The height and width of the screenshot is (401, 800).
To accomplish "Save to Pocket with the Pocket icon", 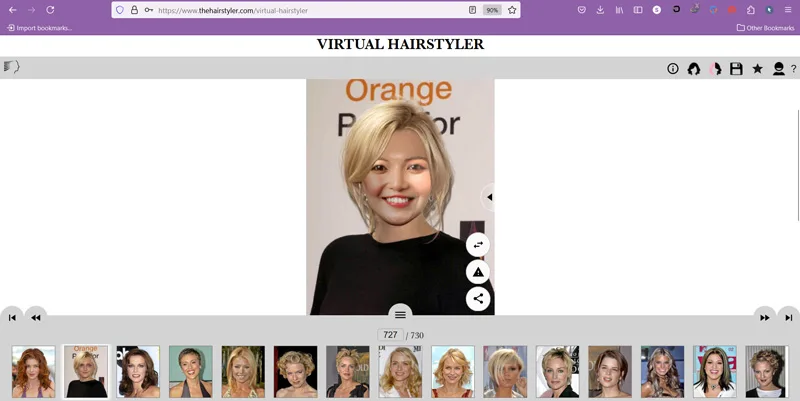I will [x=581, y=10].
